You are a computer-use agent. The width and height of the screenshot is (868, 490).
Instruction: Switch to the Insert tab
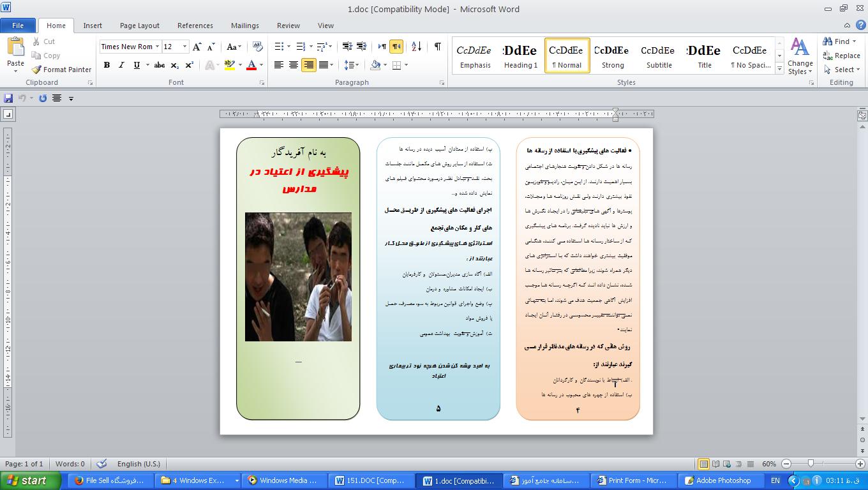tap(93, 26)
